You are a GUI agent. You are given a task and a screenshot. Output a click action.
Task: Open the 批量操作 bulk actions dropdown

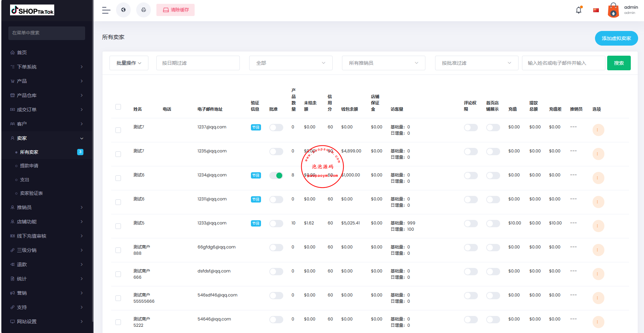[129, 63]
